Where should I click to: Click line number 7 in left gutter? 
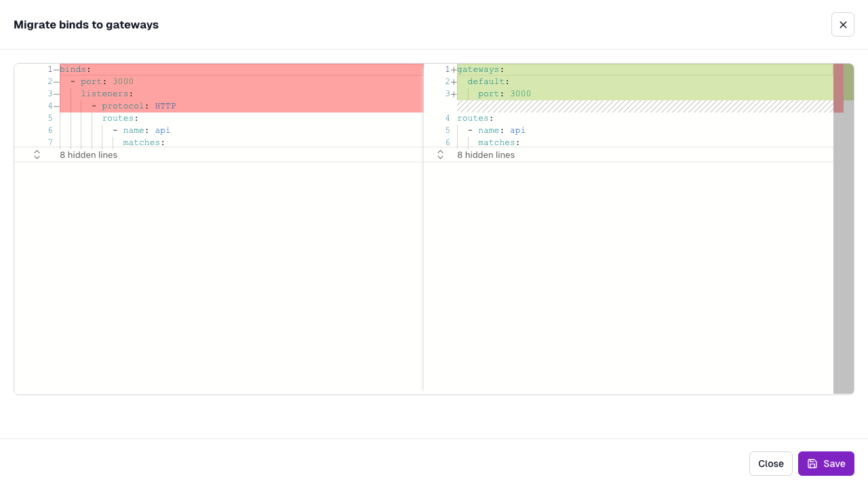(x=50, y=142)
